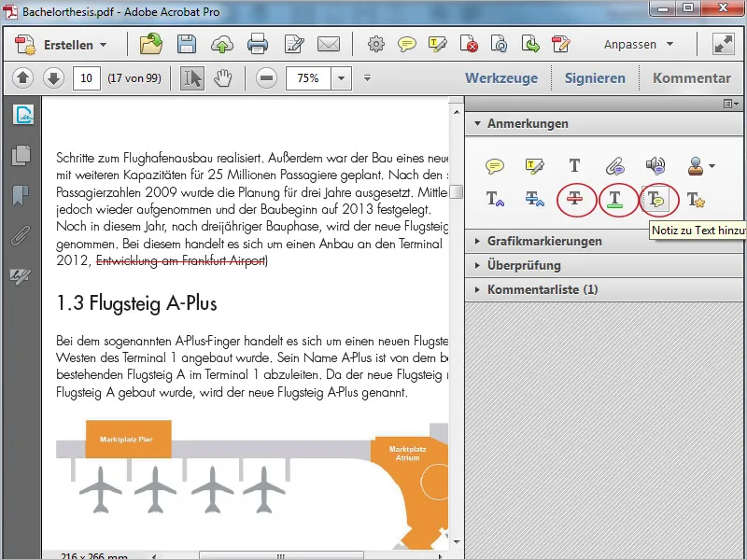This screenshot has width=747, height=560.
Task: Zoom out with the minus button
Action: [x=266, y=77]
